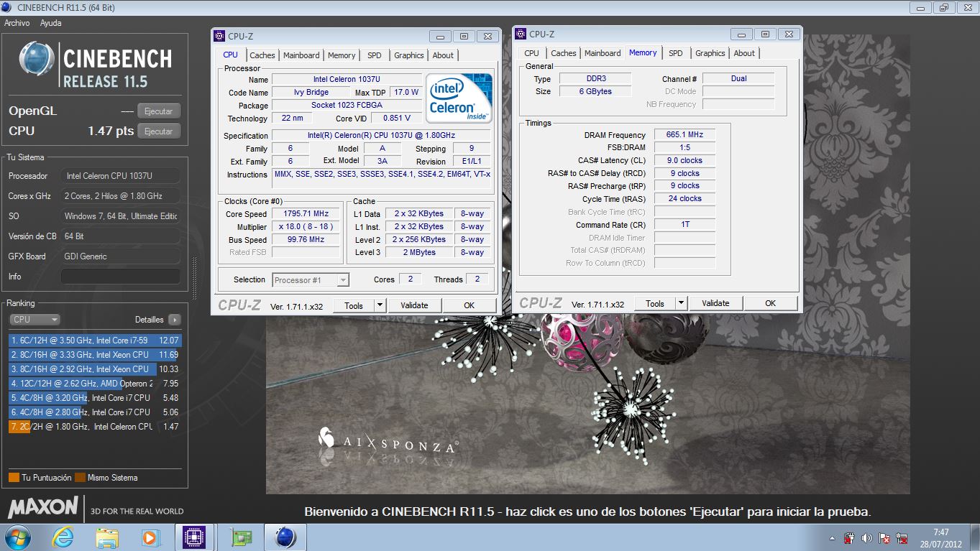The height and width of the screenshot is (551, 980).
Task: Show hidden tray icons arrow
Action: [832, 538]
